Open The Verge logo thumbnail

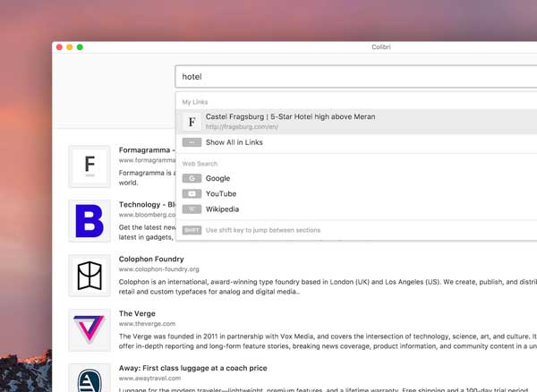[x=89, y=329]
